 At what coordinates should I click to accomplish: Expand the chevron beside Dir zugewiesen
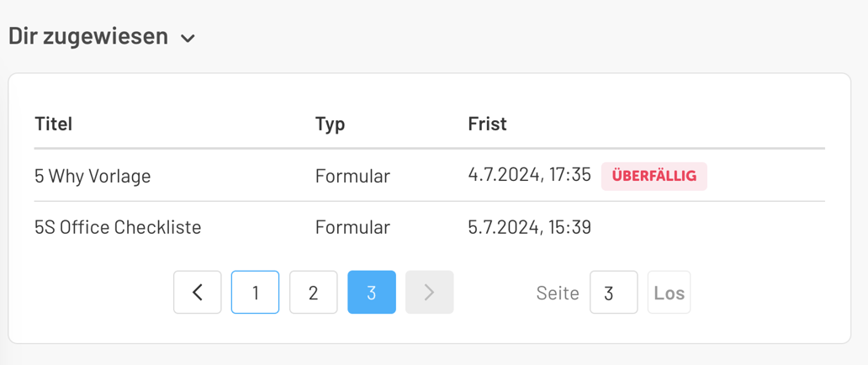[x=188, y=38]
